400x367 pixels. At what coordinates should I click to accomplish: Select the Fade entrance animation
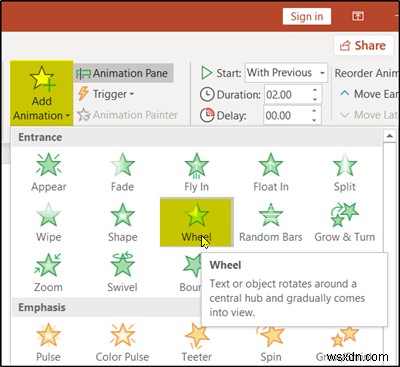pyautogui.click(x=122, y=172)
